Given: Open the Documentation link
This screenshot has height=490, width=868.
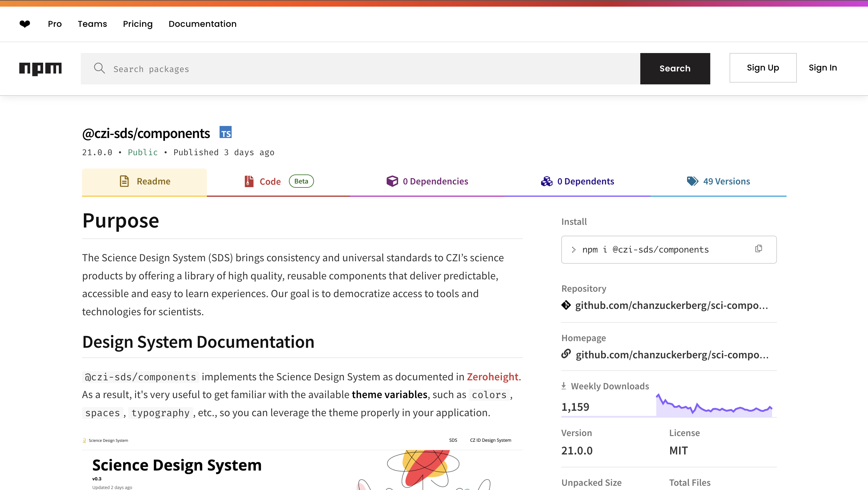Looking at the screenshot, I should pyautogui.click(x=202, y=24).
